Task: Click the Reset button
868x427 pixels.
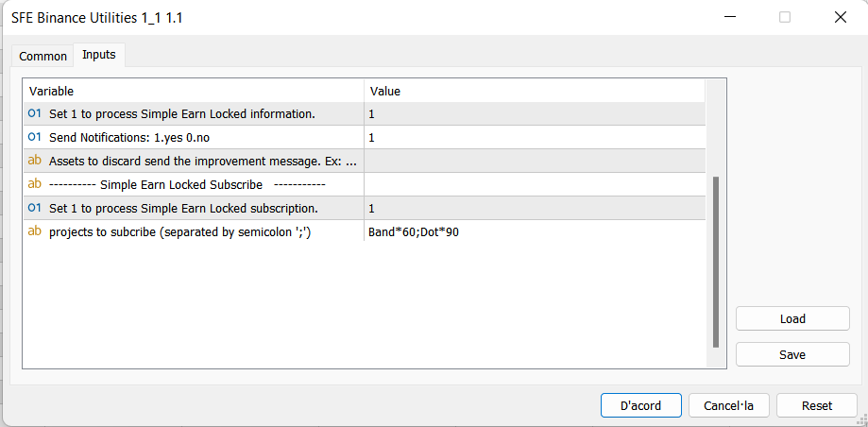Action: [x=817, y=405]
